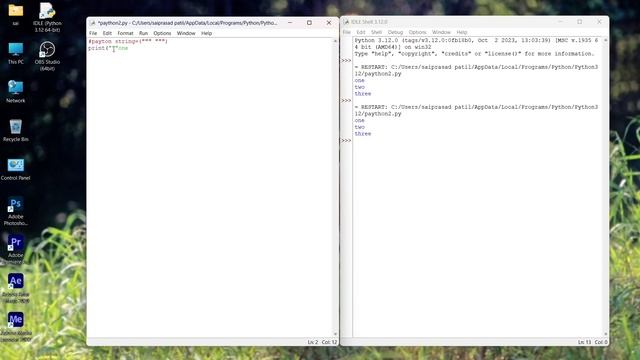Launch Adobe Photoshop from desktop

[x=16, y=211]
